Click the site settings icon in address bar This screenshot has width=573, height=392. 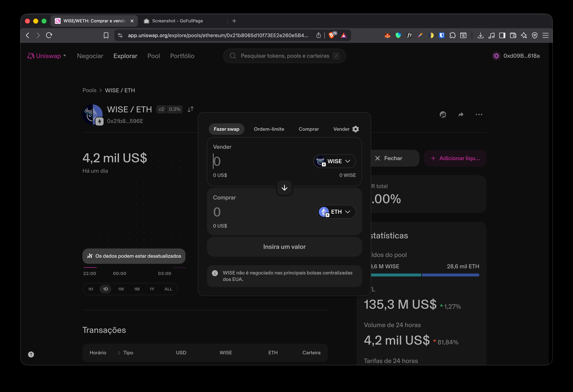point(120,36)
